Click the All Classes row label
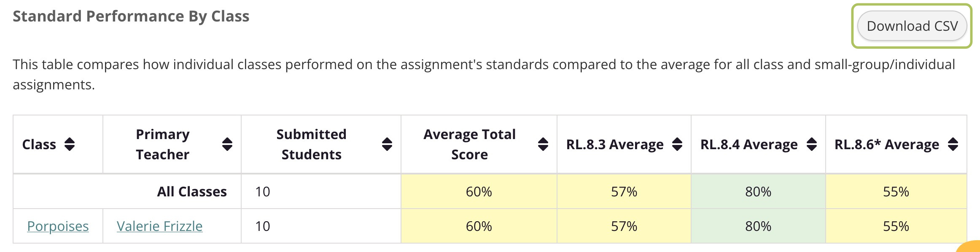This screenshot has height=252, width=980. (192, 192)
